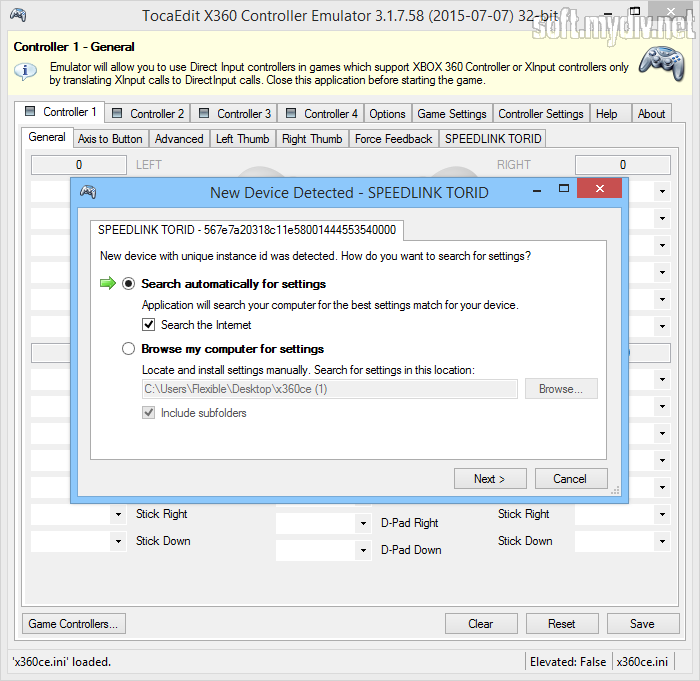Click the Next > button

[x=490, y=479]
